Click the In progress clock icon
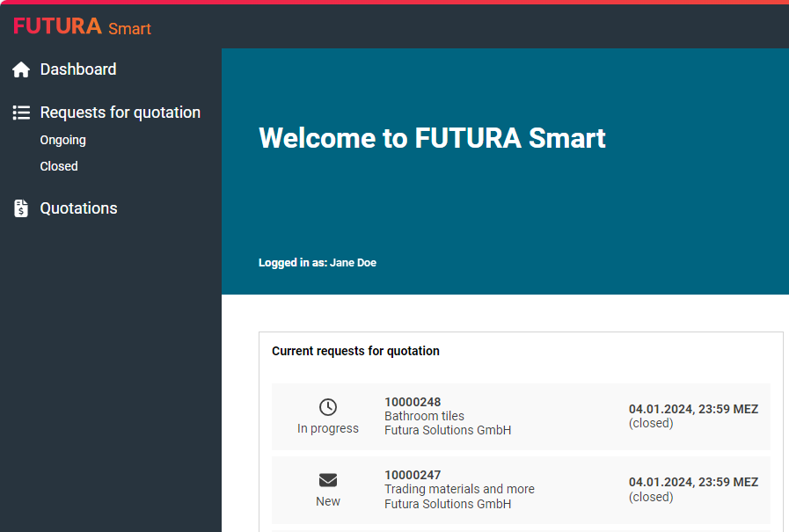The image size is (789, 532). coord(327,407)
